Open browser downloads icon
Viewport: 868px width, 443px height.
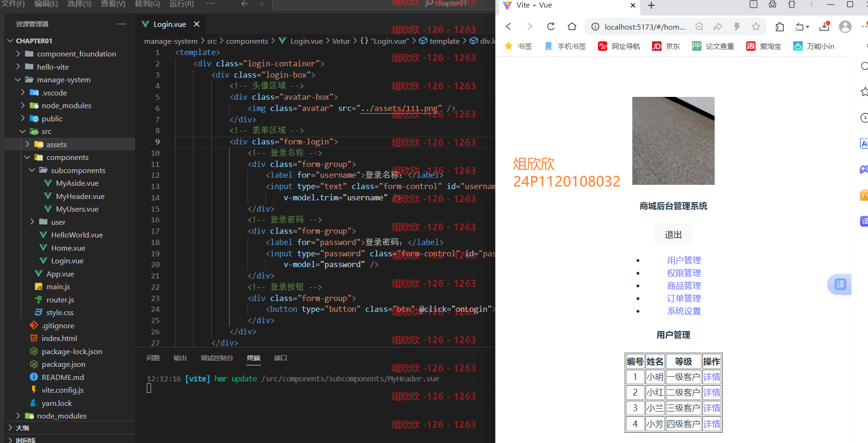pos(824,27)
